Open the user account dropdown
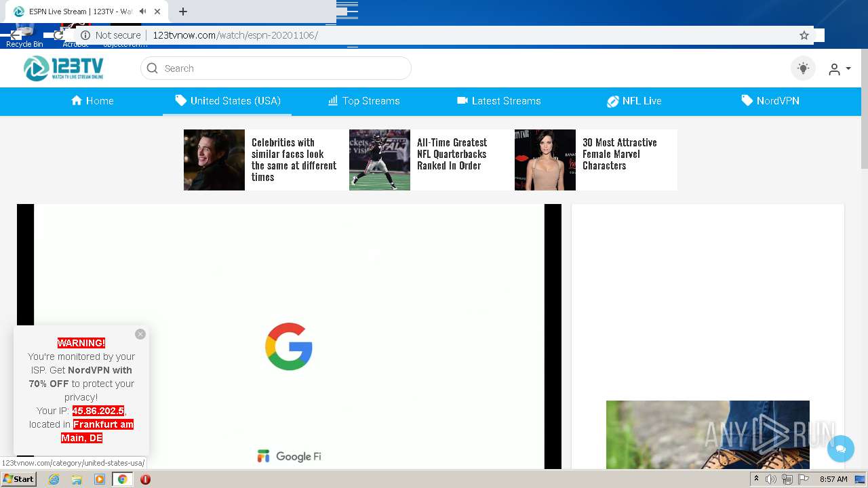This screenshot has height=488, width=868. point(840,69)
